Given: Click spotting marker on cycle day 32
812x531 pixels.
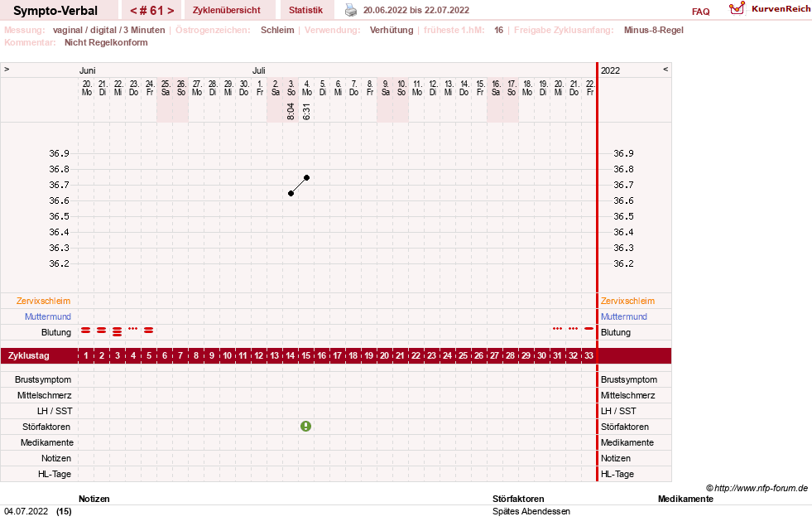Looking at the screenshot, I should pyautogui.click(x=574, y=328).
